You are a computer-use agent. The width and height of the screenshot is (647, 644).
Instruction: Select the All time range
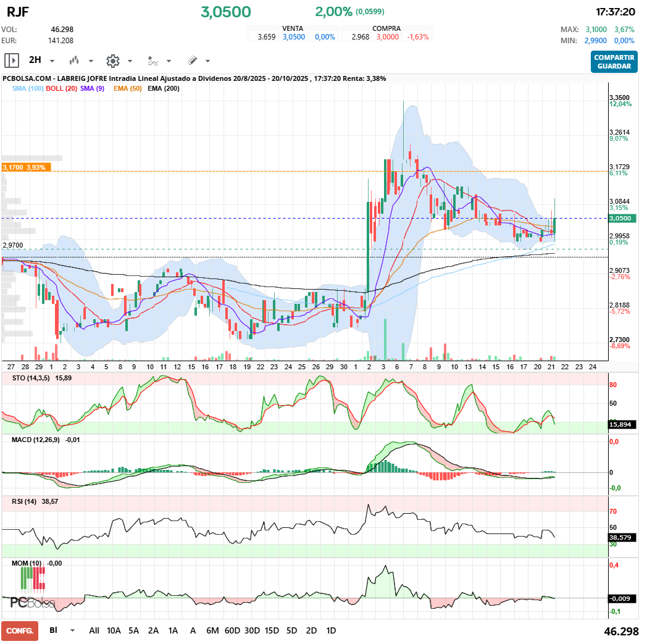click(x=94, y=630)
